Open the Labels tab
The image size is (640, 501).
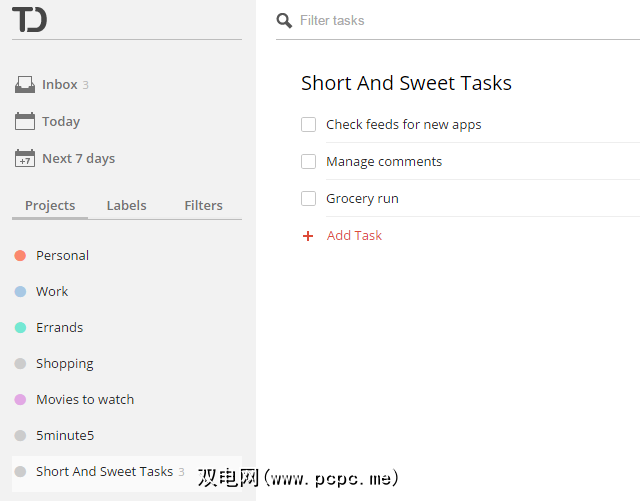pos(126,206)
